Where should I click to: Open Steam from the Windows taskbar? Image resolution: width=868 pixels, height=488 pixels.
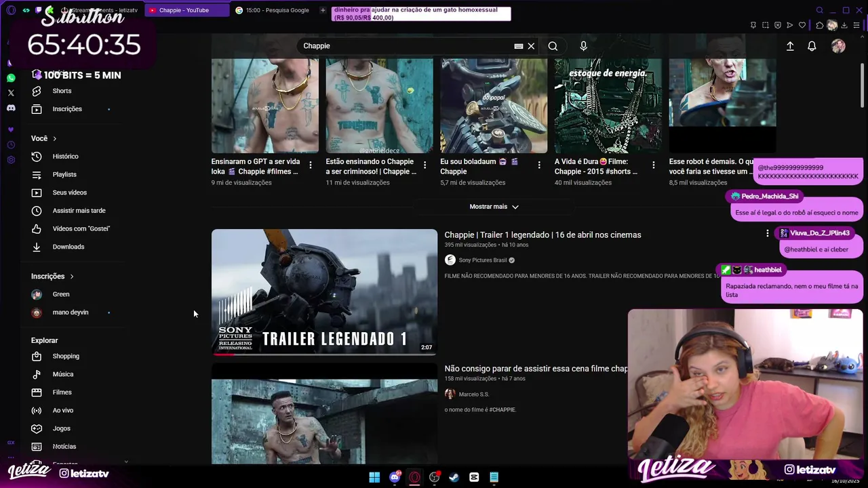tap(454, 477)
